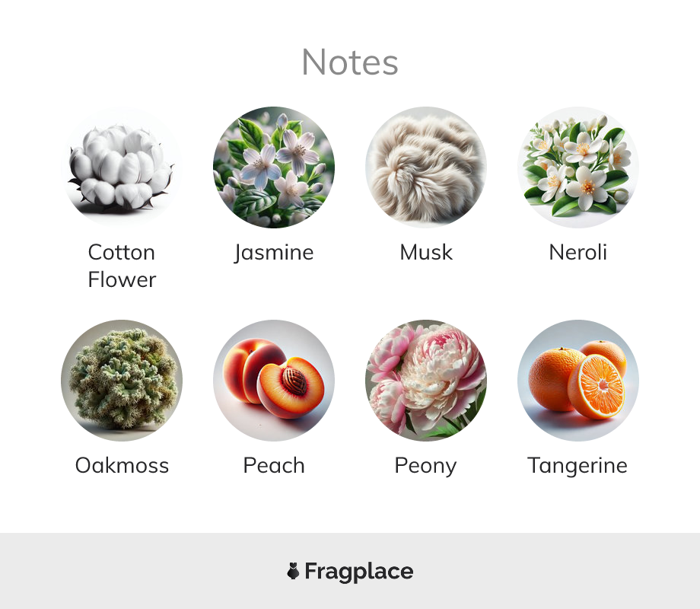Screen dimensions: 700x609
Task: Open the Musk fur image
Action: 426,167
